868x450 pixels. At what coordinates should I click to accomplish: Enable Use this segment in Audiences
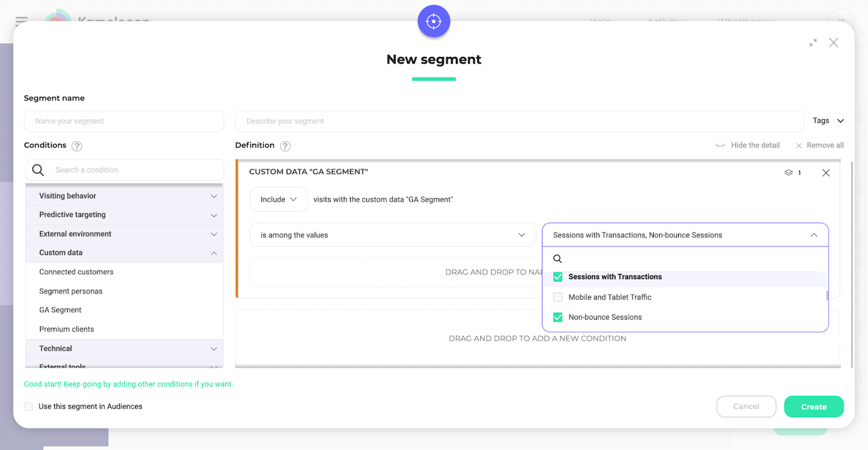click(x=29, y=407)
